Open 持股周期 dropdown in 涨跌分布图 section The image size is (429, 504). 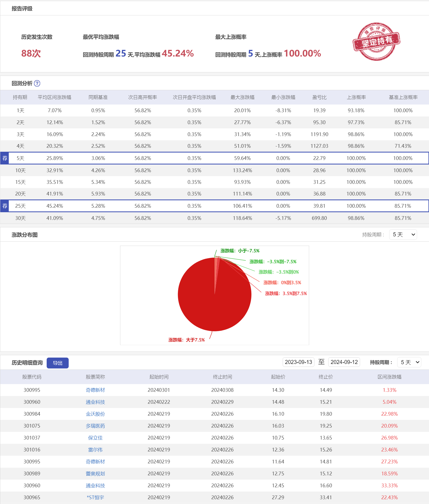coord(403,234)
